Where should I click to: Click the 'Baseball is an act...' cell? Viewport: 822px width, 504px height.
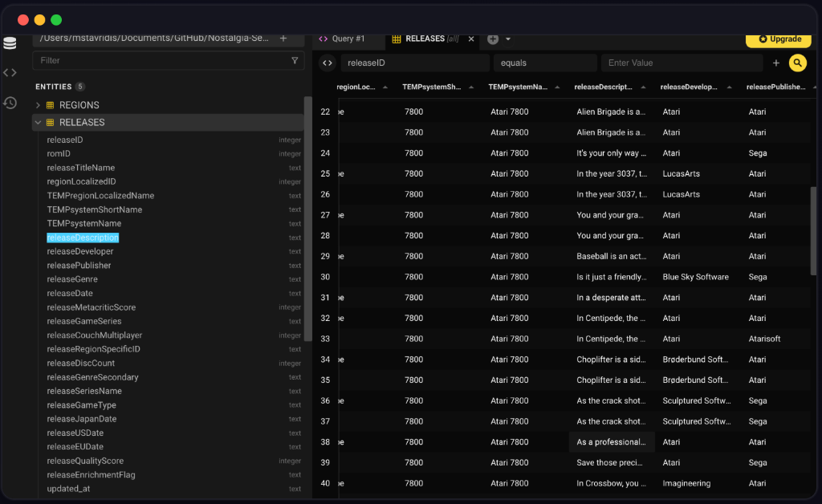tap(611, 256)
